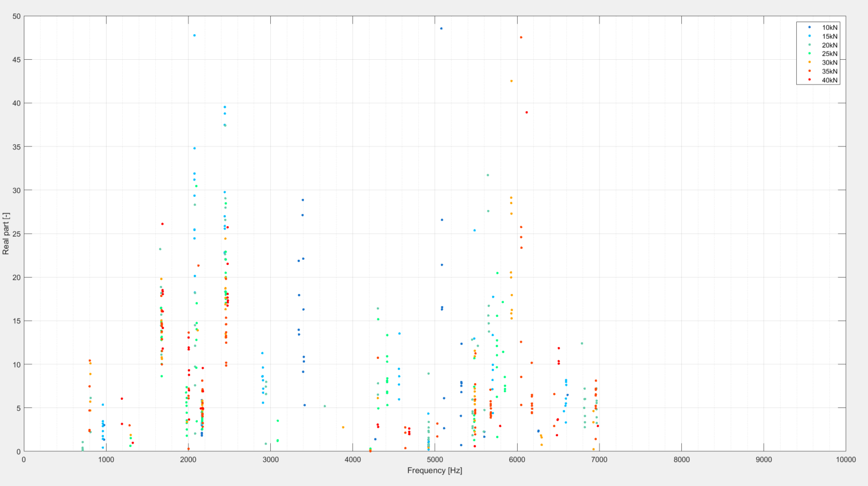The height and width of the screenshot is (486, 868).
Task: Click the Frequency [Hz] x-axis label
Action: point(434,471)
